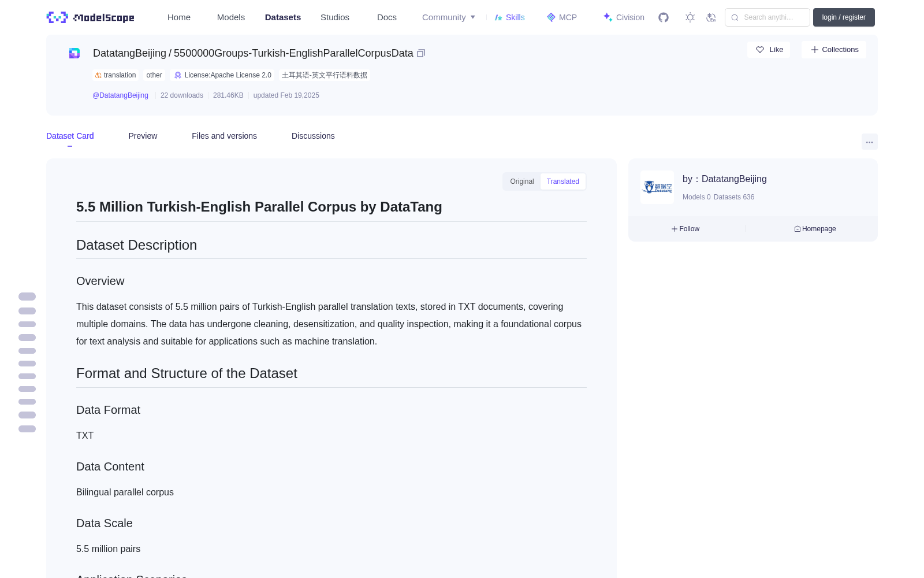
Task: Click the "Data Scale" heading
Action: coord(105,523)
